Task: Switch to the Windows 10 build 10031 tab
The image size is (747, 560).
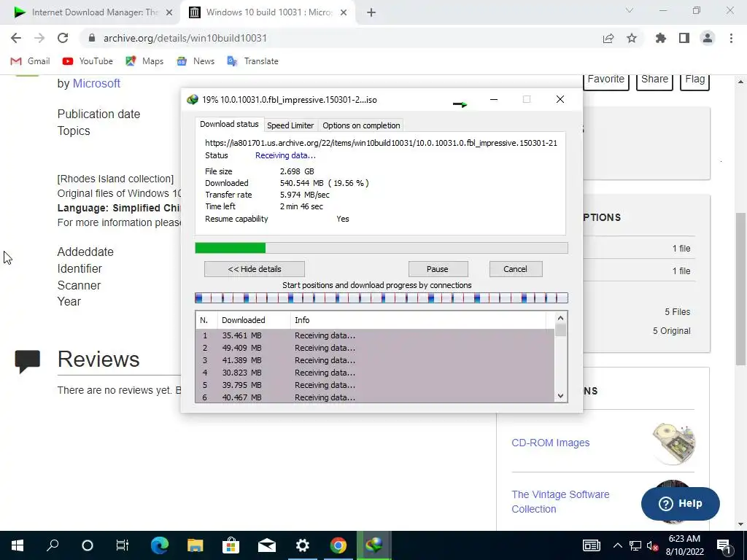Action: click(x=267, y=13)
